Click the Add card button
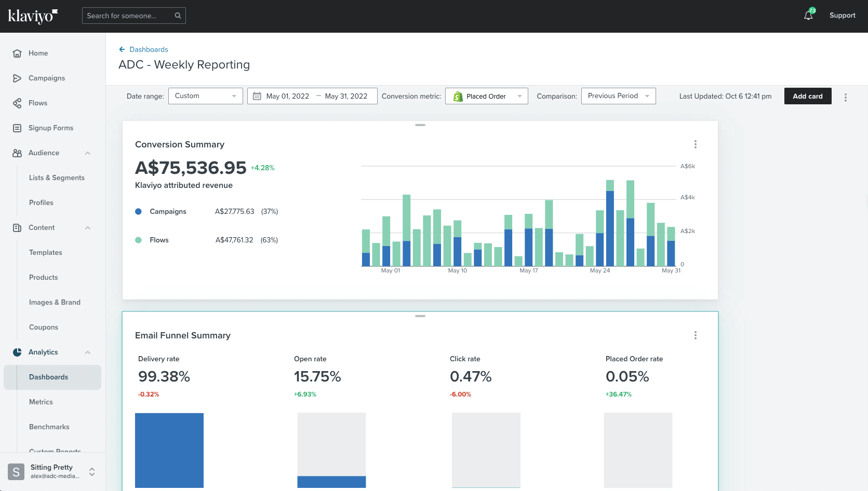868x491 pixels. point(808,96)
